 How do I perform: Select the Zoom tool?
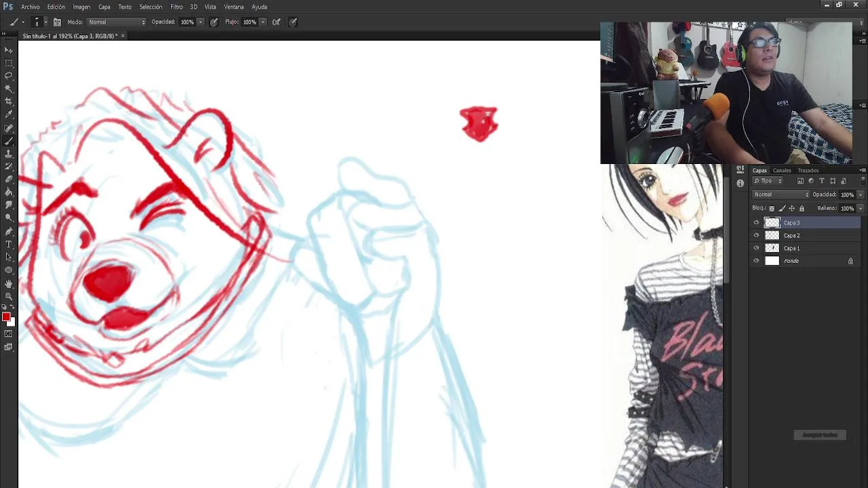pos(9,297)
